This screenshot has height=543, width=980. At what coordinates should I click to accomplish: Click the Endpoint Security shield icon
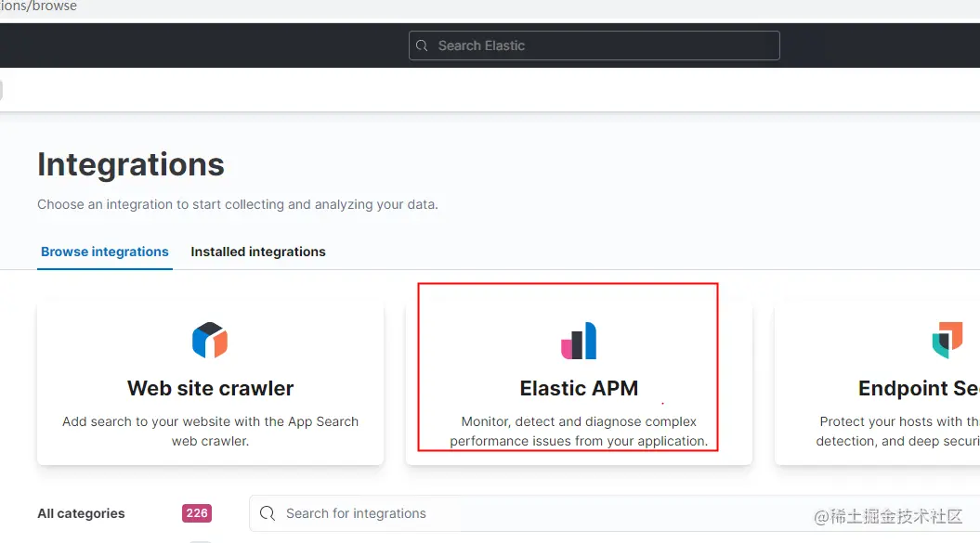pos(947,340)
